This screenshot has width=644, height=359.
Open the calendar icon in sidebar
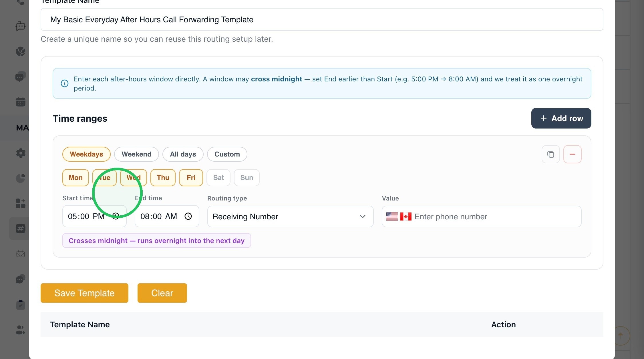[x=21, y=102]
